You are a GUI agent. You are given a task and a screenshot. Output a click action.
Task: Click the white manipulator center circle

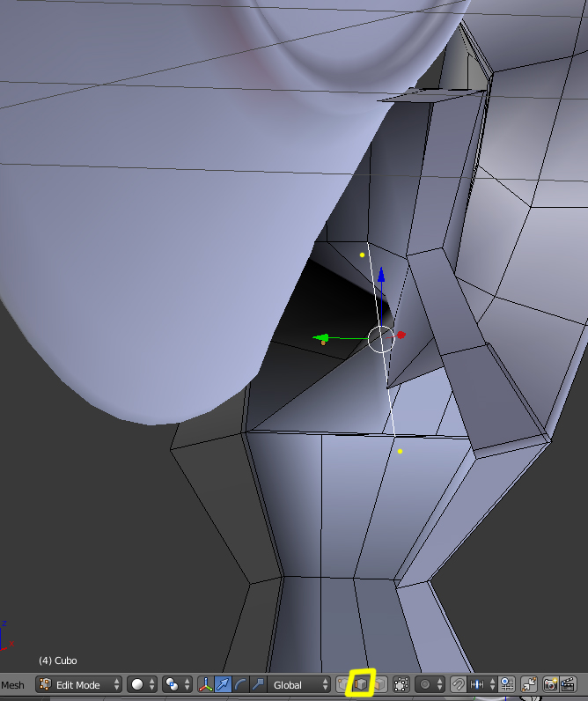tap(381, 339)
